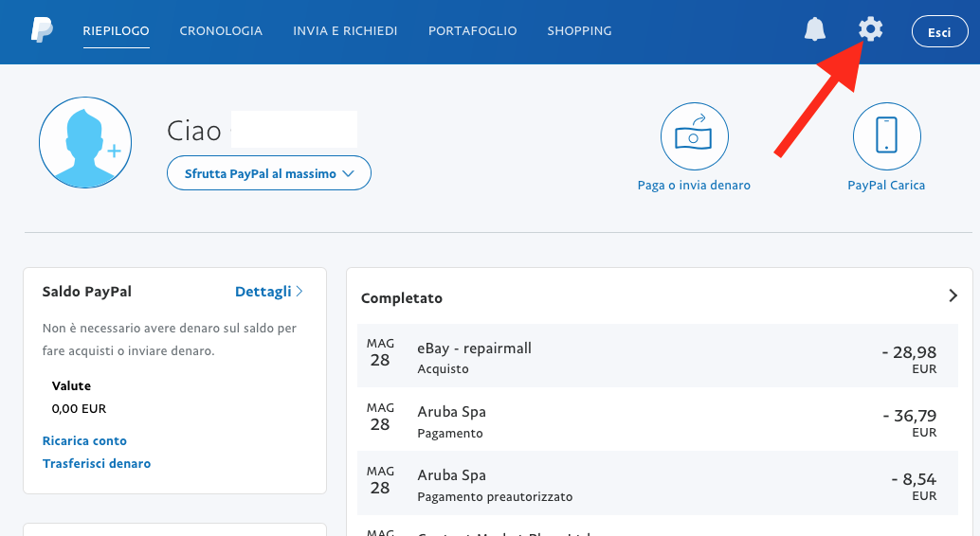Click the PayPal logo icon
This screenshot has height=536, width=980.
coord(42,30)
